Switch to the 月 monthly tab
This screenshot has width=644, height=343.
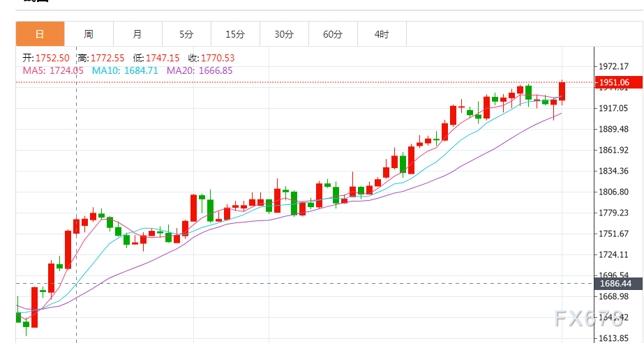pyautogui.click(x=137, y=34)
